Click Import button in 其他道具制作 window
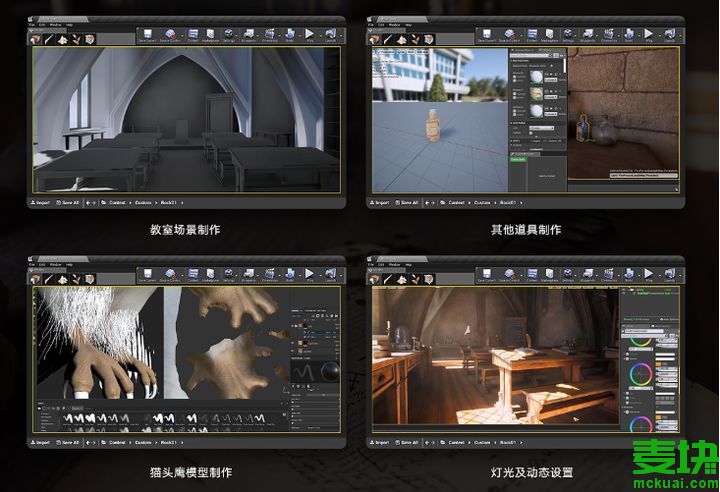 coord(379,202)
